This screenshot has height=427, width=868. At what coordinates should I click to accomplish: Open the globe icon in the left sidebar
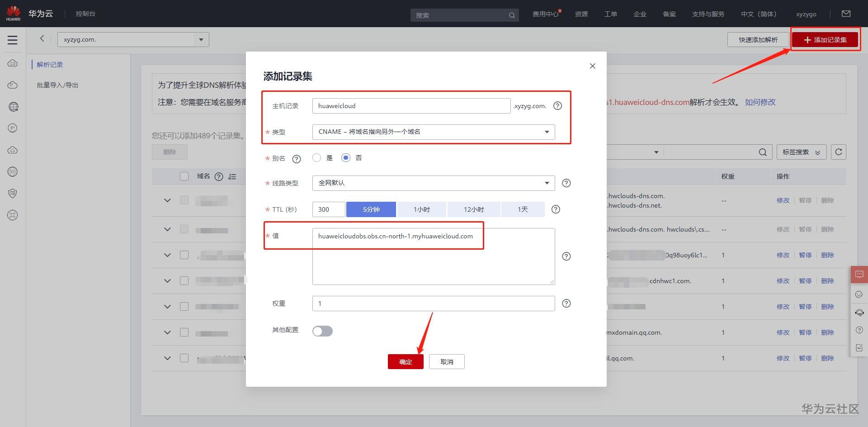click(13, 107)
